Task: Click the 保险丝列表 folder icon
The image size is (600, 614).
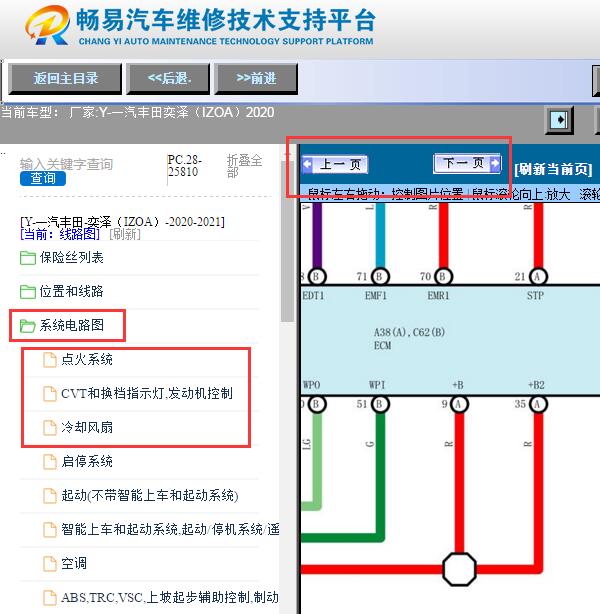Action: pyautogui.click(x=27, y=258)
